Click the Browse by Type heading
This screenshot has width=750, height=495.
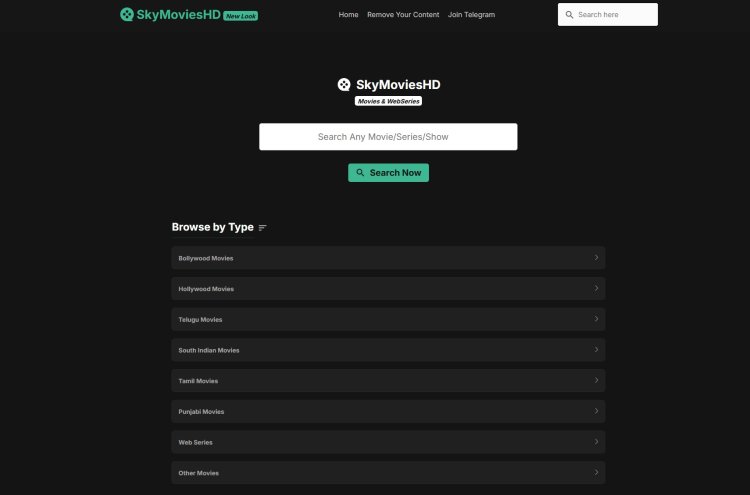click(x=212, y=227)
